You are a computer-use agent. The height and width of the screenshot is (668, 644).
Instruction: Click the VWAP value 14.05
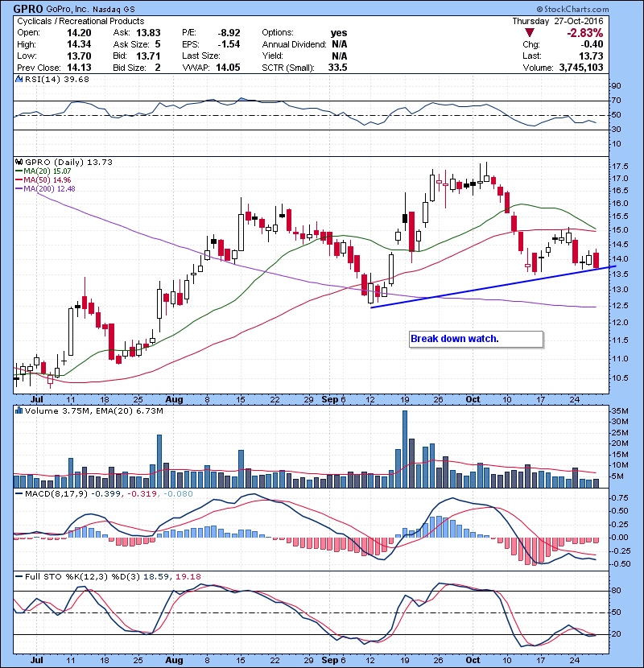[x=228, y=68]
